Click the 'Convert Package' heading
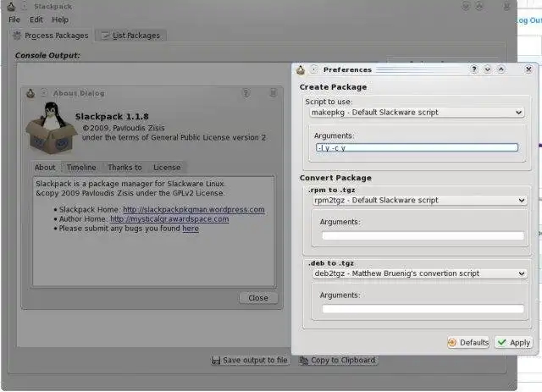Image resolution: width=542 pixels, height=392 pixels. [x=335, y=178]
